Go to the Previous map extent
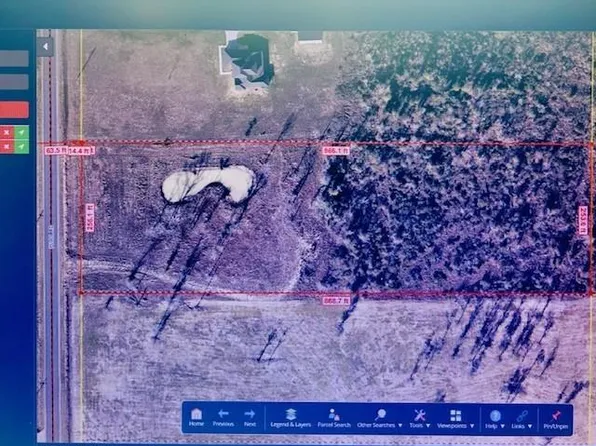Image resolution: width=596 pixels, height=446 pixels. click(x=223, y=417)
